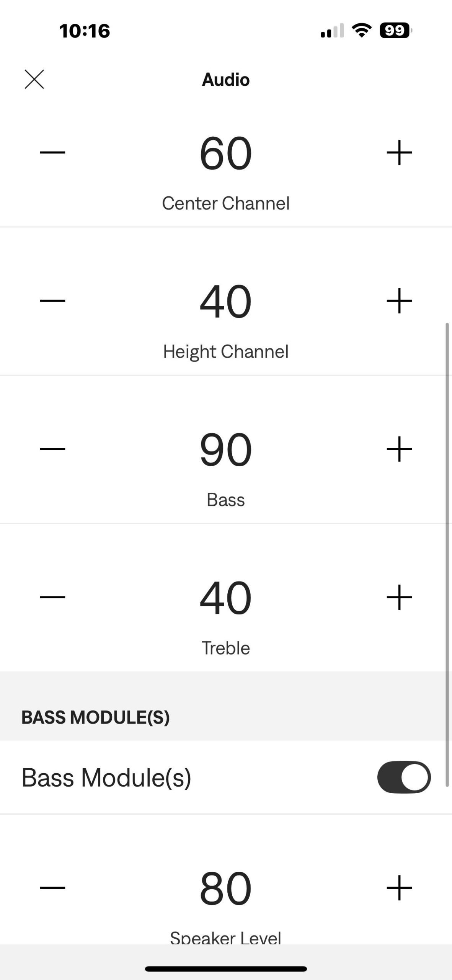Viewport: 452px width, 980px height.
Task: Raise the Height Channel value
Action: (x=399, y=301)
